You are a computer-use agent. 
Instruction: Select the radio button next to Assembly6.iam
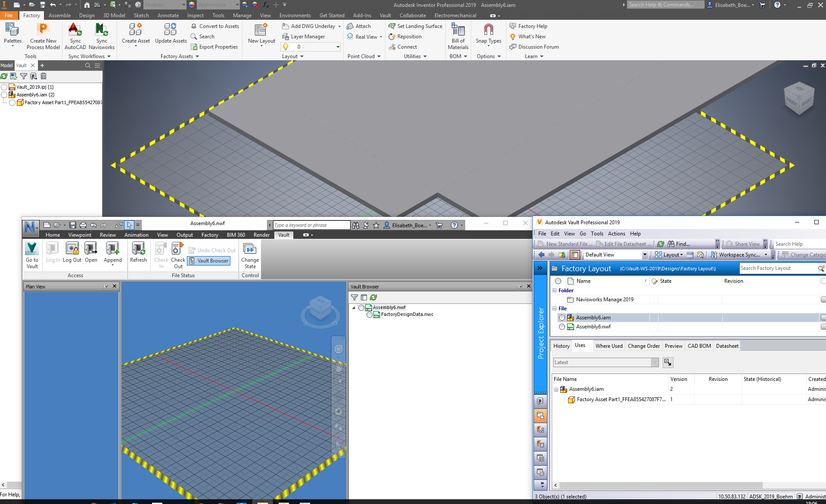click(4, 95)
